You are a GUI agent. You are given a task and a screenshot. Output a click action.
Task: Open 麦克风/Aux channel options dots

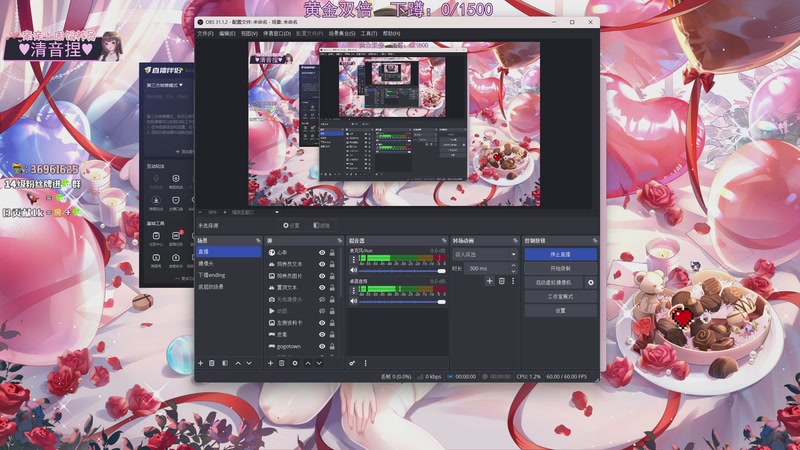click(353, 260)
